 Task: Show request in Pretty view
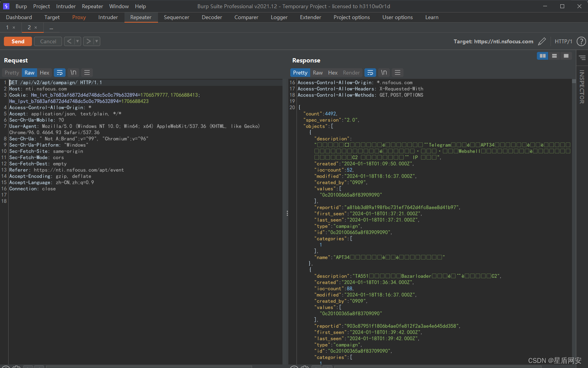coord(12,73)
